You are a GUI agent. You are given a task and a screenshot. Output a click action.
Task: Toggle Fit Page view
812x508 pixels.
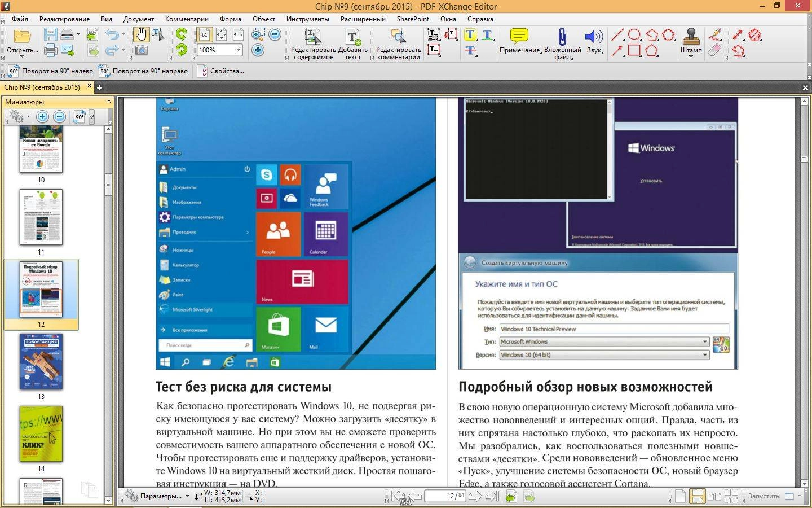click(221, 35)
